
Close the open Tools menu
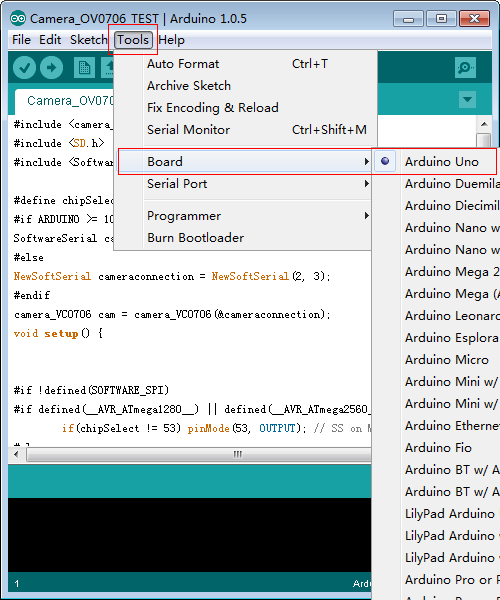point(133,40)
